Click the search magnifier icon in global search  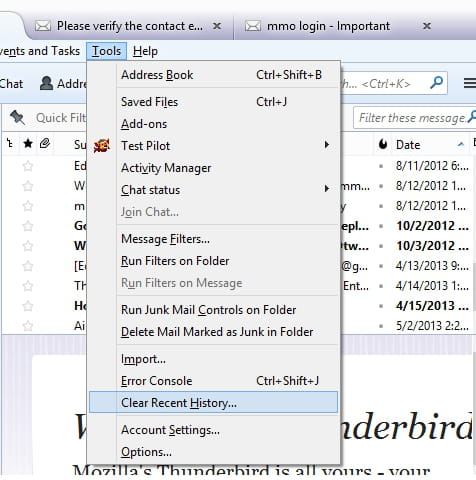[x=436, y=83]
